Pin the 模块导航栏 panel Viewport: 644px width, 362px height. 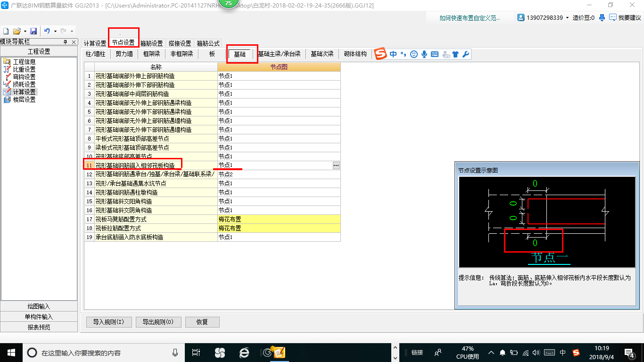pos(65,42)
